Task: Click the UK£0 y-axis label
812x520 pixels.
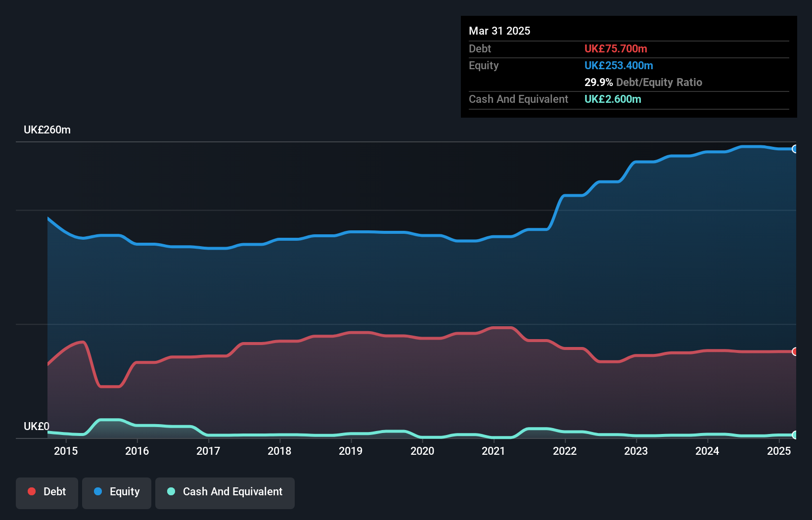Action: point(37,426)
